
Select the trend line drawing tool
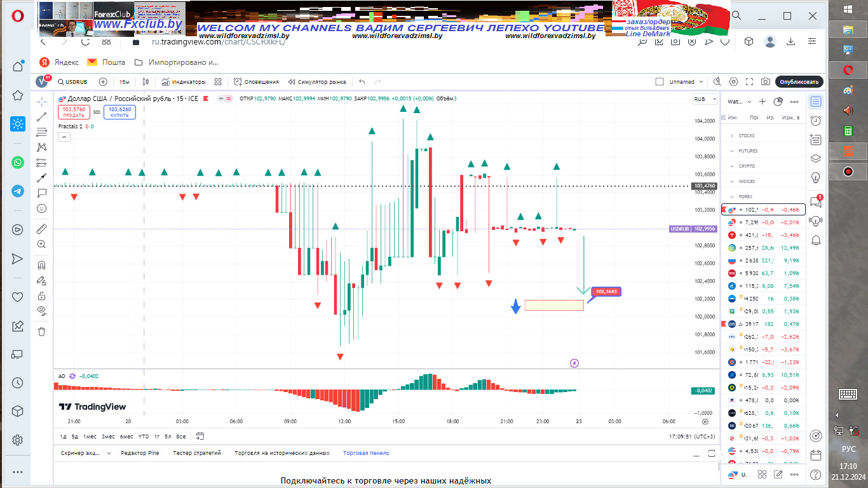(x=42, y=117)
